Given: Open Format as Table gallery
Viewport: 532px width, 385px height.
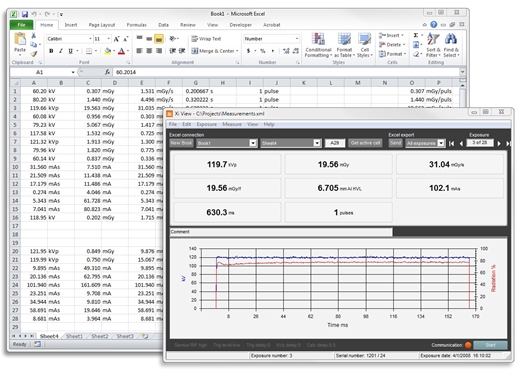Looking at the screenshot, I should tap(344, 45).
